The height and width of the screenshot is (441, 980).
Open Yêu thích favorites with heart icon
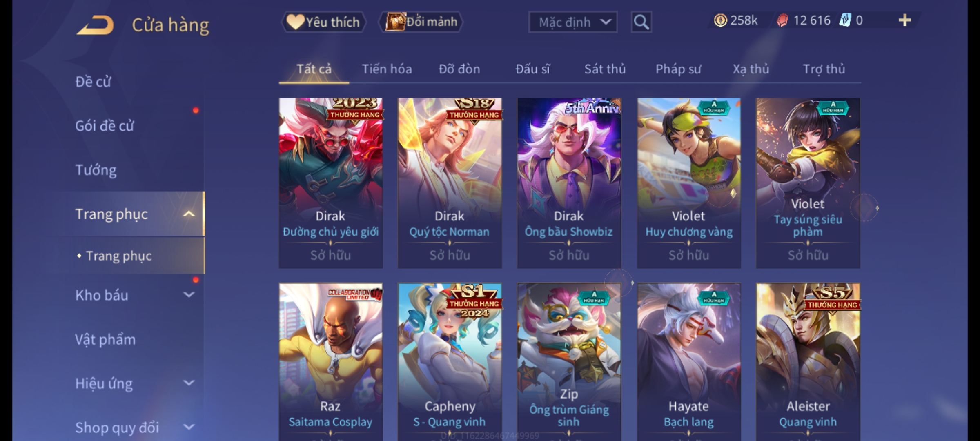pos(323,22)
